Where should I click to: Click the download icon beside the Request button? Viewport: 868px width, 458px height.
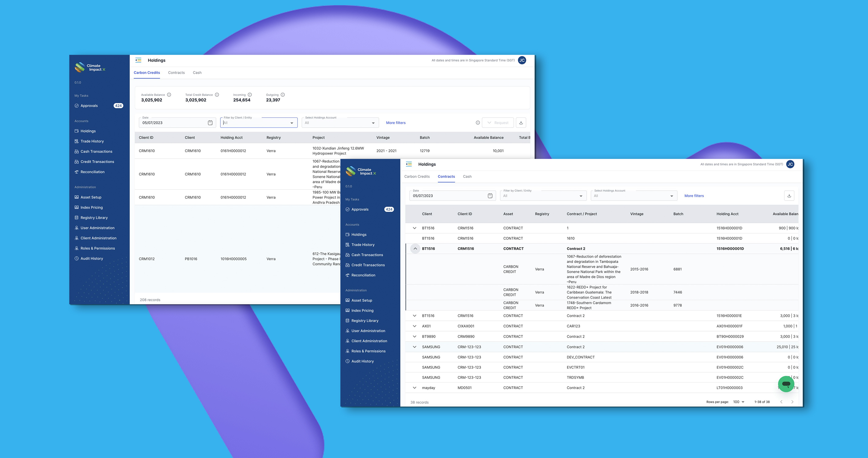[x=521, y=122]
